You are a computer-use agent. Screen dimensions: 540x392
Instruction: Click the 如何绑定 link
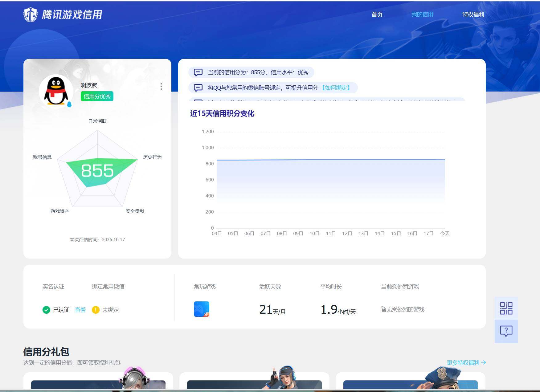tap(336, 88)
